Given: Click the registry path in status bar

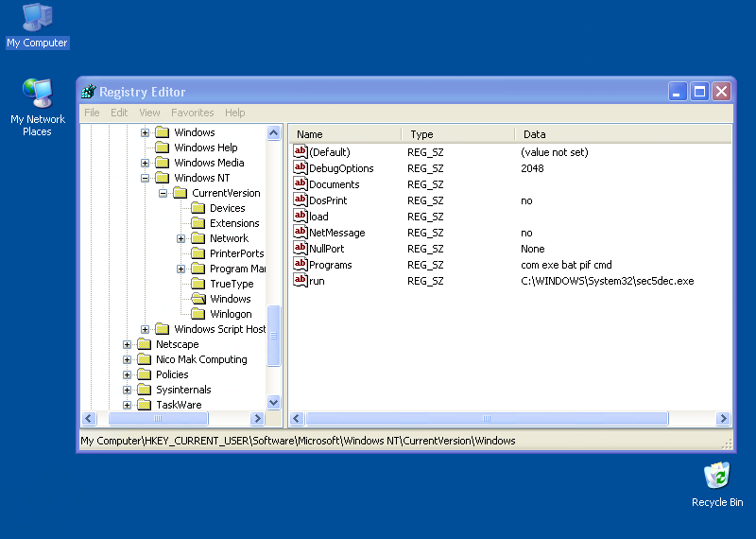Looking at the screenshot, I should pyautogui.click(x=298, y=441).
